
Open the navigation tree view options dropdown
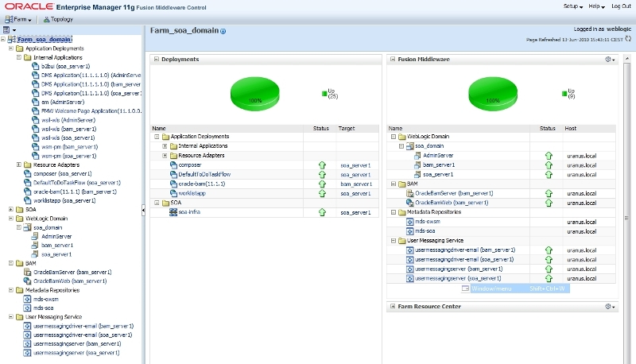pyautogui.click(x=10, y=29)
